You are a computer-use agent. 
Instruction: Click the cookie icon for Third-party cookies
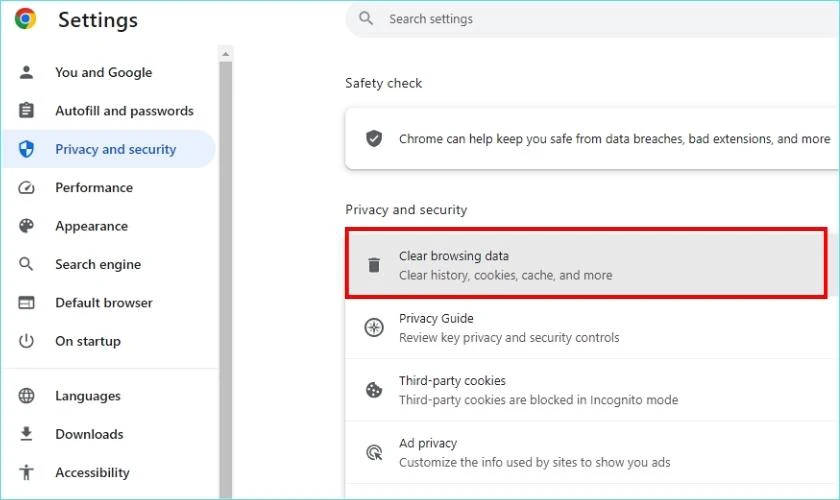(374, 390)
